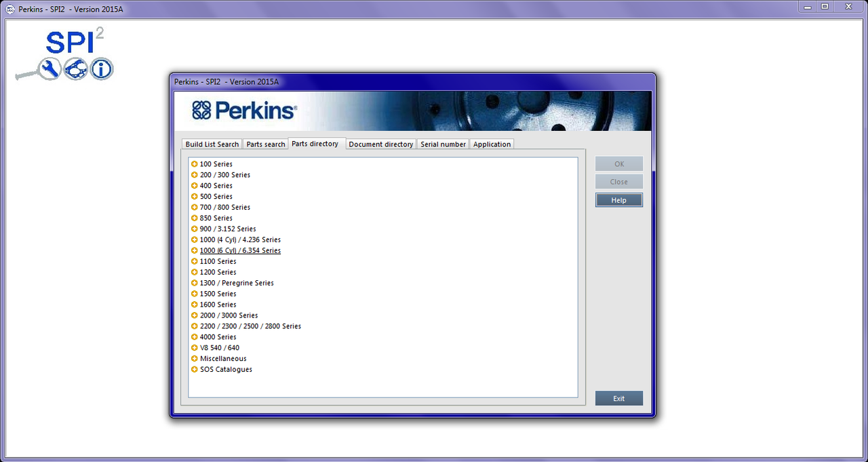The width and height of the screenshot is (868, 462).
Task: Select the V8 540 / 640 label
Action: (220, 349)
